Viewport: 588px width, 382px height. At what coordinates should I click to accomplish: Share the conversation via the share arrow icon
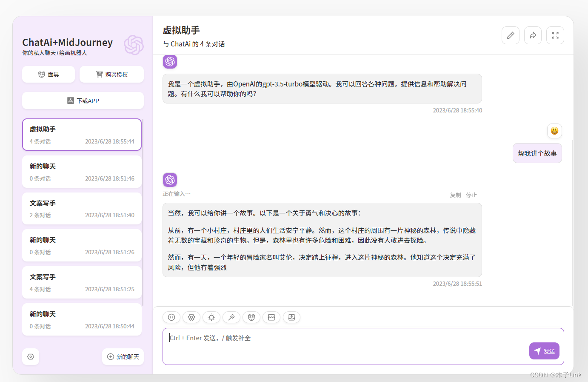pos(533,35)
